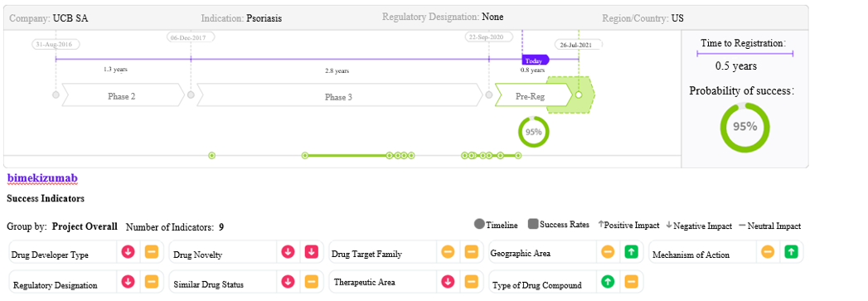Click Type of Drug Compound green circle icon
The width and height of the screenshot is (868, 301).
pos(608,282)
